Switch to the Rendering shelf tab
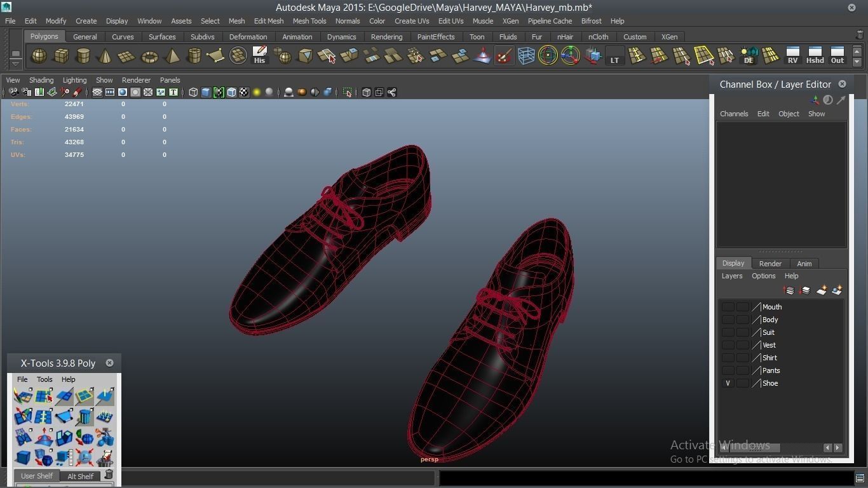Image resolution: width=868 pixels, height=488 pixels. 386,37
